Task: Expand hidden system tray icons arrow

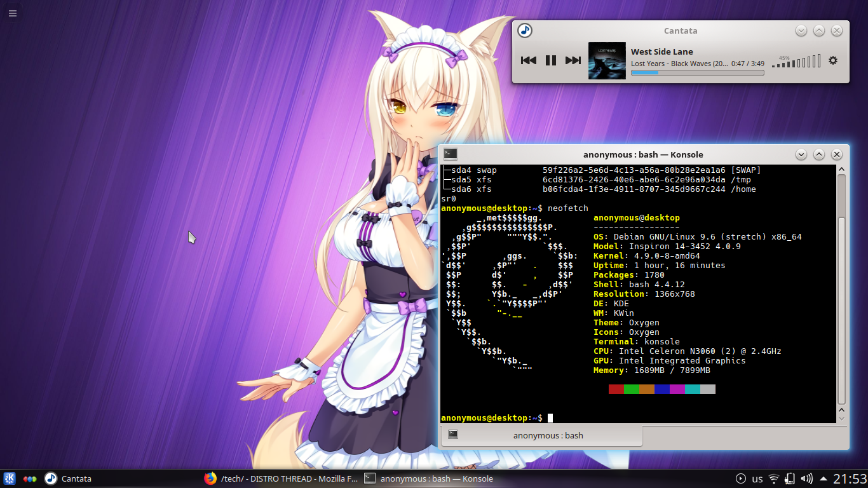Action: point(824,478)
